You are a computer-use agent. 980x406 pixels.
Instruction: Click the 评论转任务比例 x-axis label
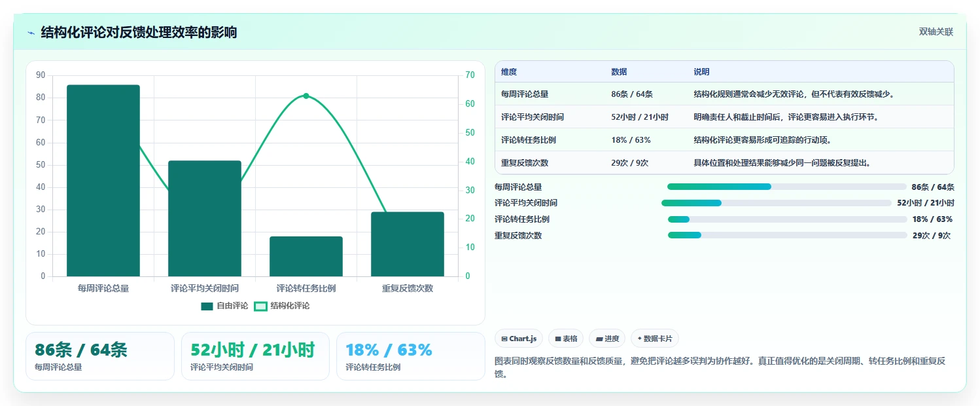coord(306,288)
